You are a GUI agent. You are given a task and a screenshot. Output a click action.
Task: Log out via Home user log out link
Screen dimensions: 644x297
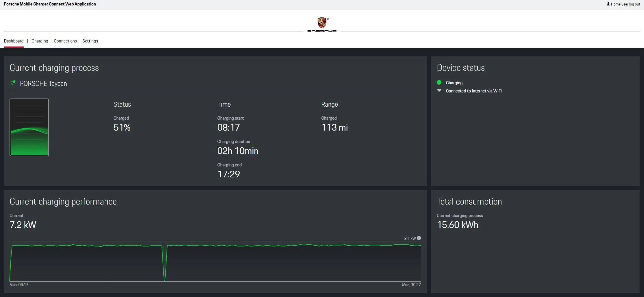pyautogui.click(x=626, y=4)
